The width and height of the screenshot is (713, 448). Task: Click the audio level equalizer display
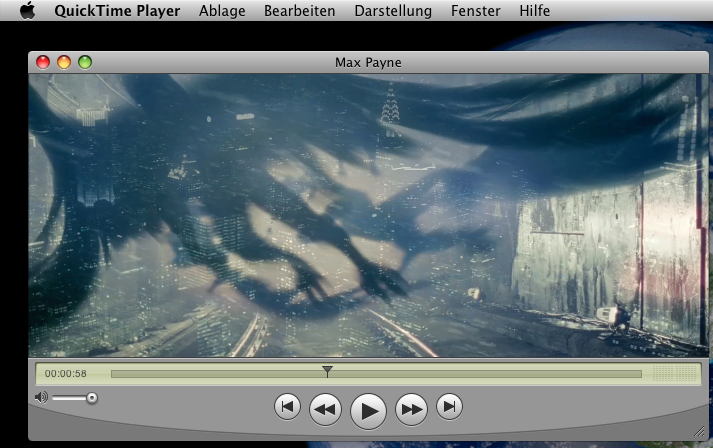(673, 374)
